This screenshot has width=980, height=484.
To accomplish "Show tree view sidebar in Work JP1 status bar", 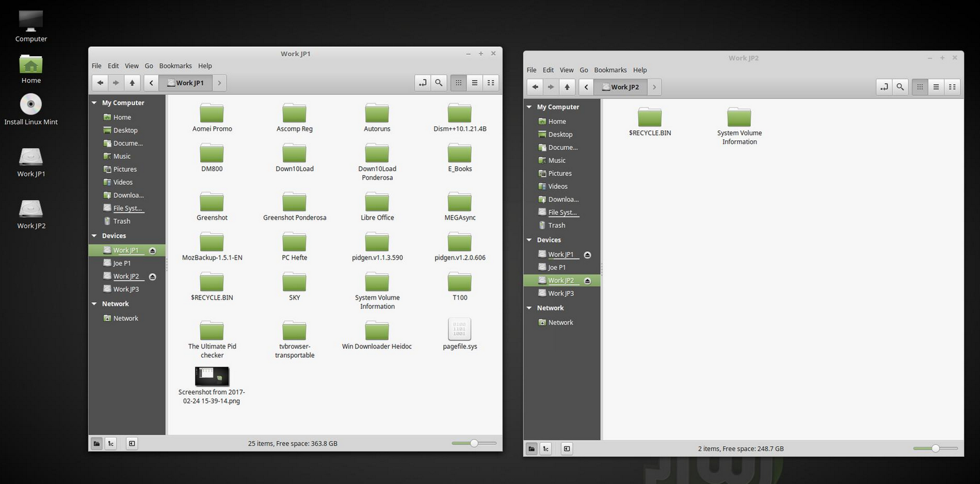I will coord(111,443).
